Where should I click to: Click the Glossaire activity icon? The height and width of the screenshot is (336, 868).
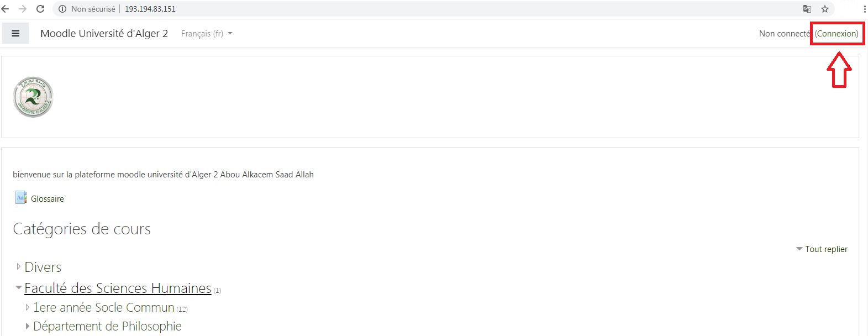pos(20,198)
